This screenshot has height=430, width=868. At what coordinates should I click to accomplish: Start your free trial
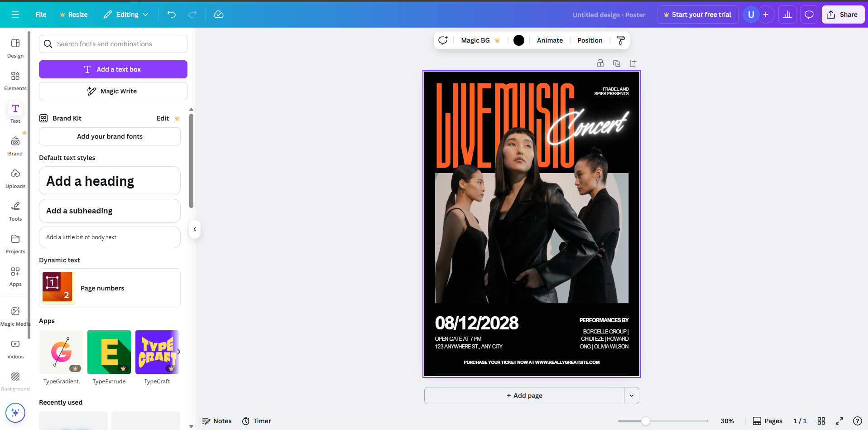tap(697, 14)
